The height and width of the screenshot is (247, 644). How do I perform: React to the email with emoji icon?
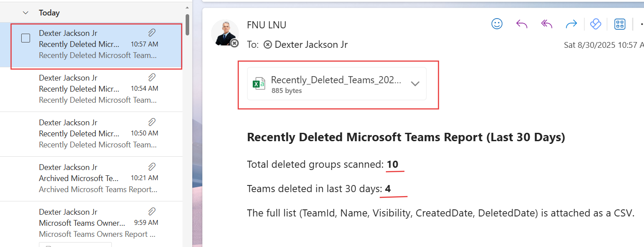(x=497, y=24)
